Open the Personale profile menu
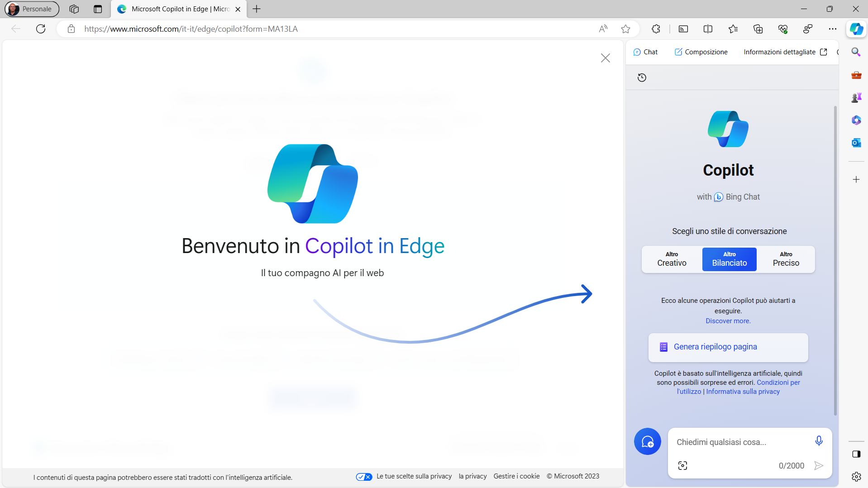Image resolution: width=868 pixels, height=488 pixels. point(32,9)
